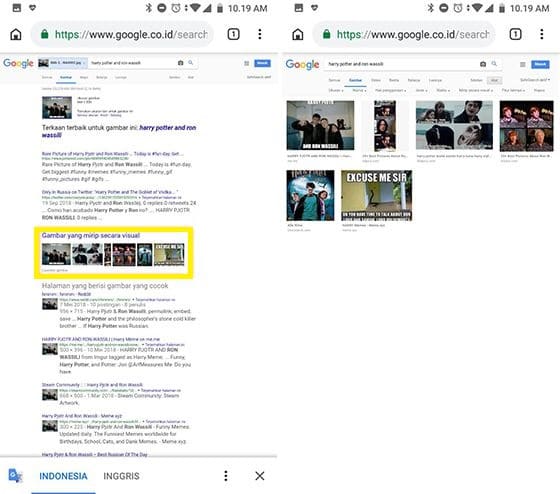Open the Google apps grid in right page
Viewport: 560px width, 494px height.
522,64
